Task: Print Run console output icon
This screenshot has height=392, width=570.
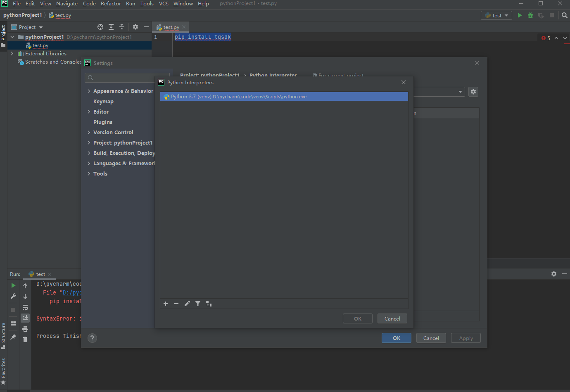Action: pos(25,329)
